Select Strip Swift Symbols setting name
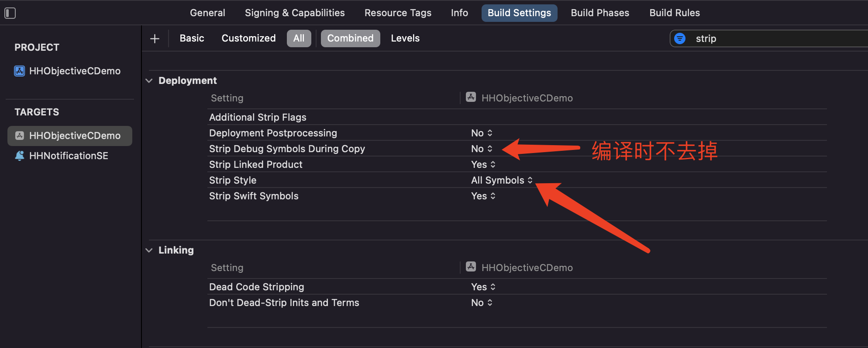This screenshot has width=868, height=348. point(254,196)
